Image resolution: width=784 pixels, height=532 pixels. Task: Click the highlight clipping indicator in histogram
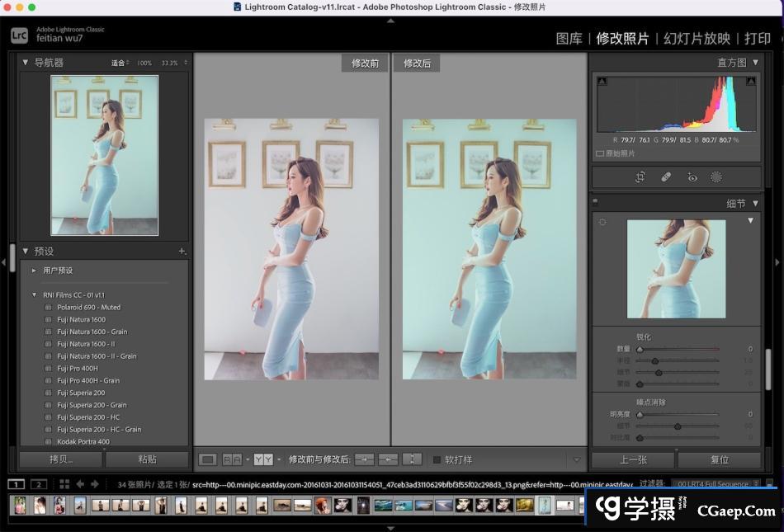(751, 81)
